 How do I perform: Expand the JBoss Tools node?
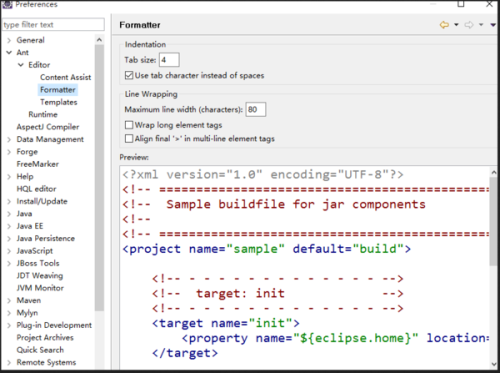(9, 263)
